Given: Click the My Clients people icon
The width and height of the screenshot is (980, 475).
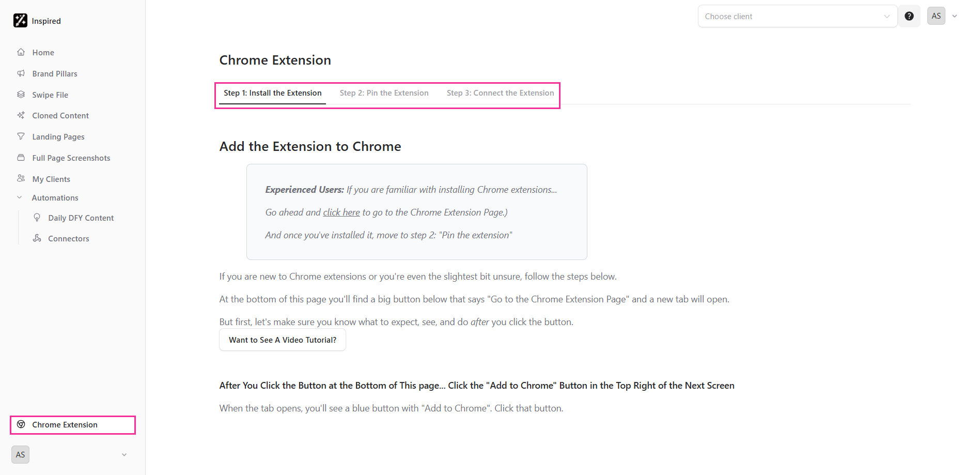Looking at the screenshot, I should click(x=21, y=178).
